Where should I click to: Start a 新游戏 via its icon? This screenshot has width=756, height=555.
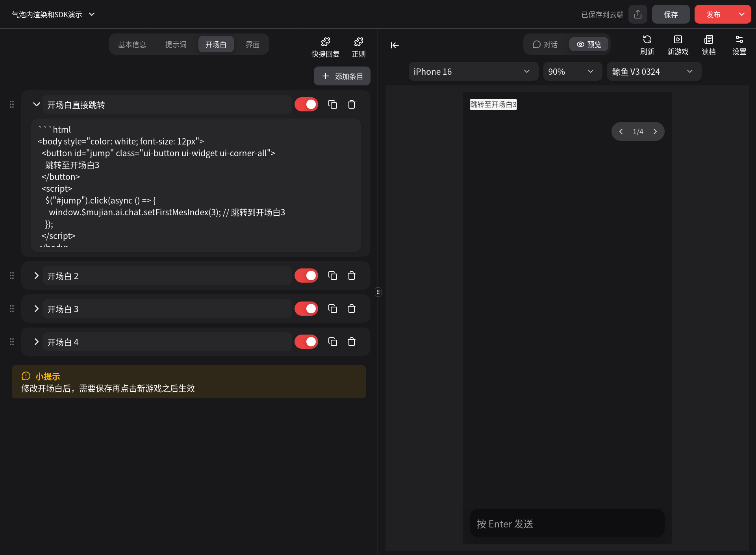pos(678,44)
